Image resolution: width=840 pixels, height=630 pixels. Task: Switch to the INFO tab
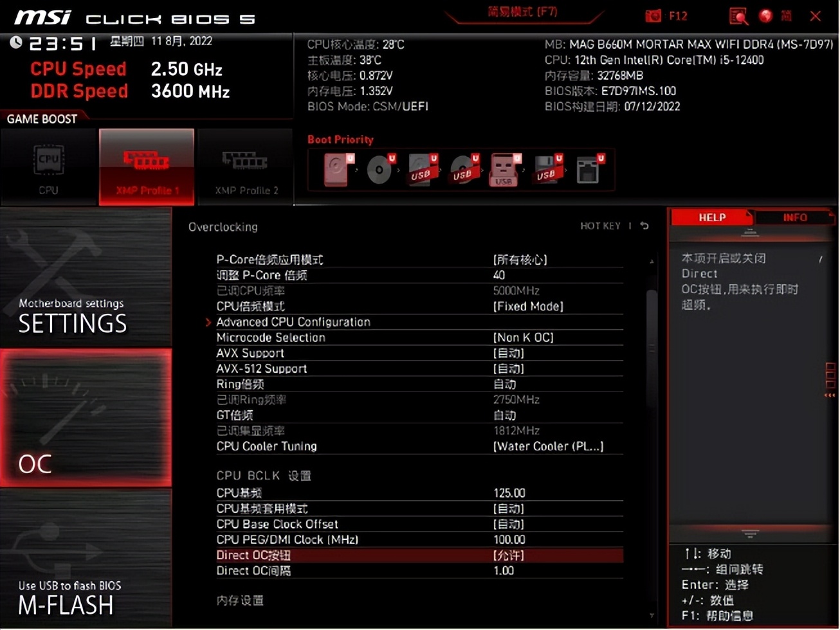[x=795, y=217]
